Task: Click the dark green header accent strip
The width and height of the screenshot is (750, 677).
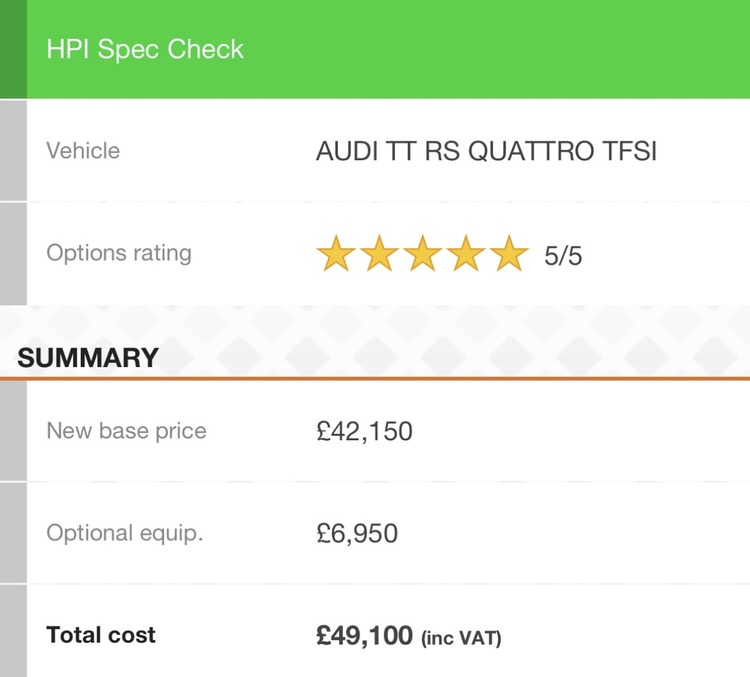Action: coord(13,49)
